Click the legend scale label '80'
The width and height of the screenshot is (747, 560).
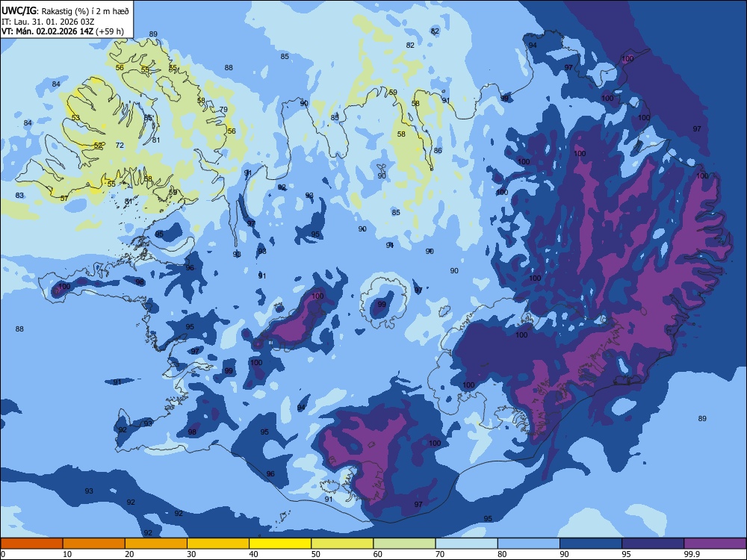tap(502, 554)
